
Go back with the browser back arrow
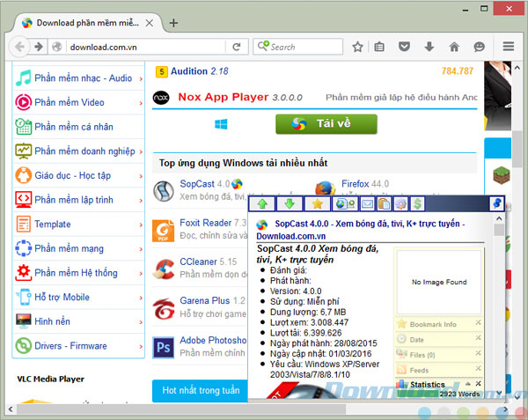click(19, 47)
